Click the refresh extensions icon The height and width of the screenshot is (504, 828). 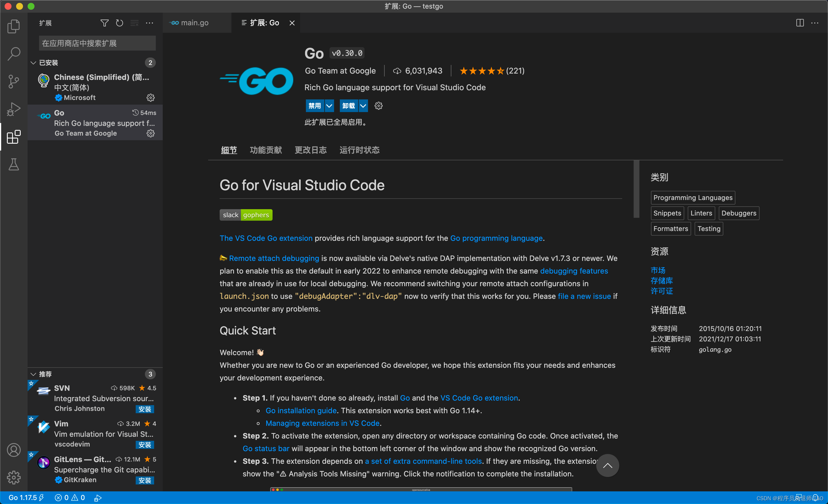pos(119,23)
